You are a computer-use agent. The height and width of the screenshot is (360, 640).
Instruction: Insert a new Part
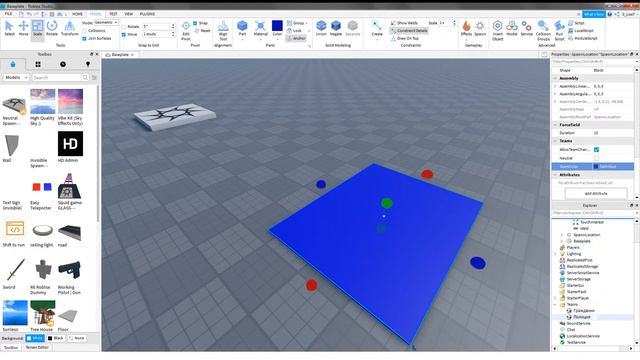pyautogui.click(x=242, y=29)
